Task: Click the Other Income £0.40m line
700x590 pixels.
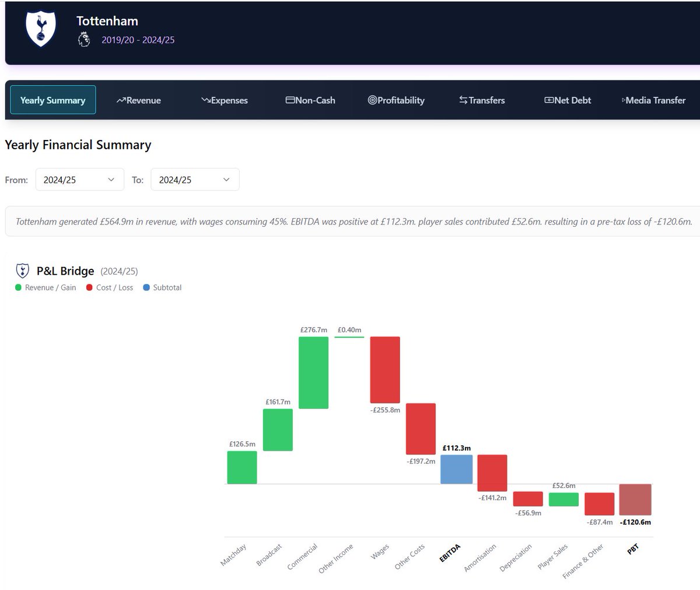Action: click(349, 336)
